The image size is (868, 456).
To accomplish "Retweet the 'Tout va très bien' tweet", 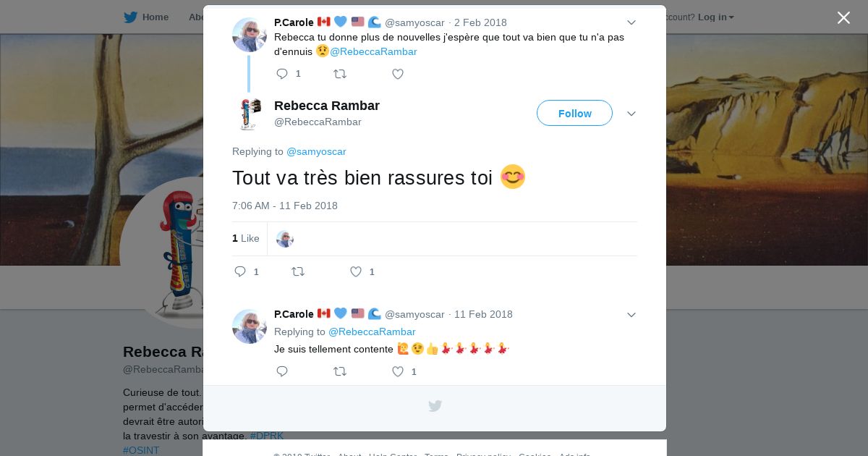I will click(x=297, y=271).
